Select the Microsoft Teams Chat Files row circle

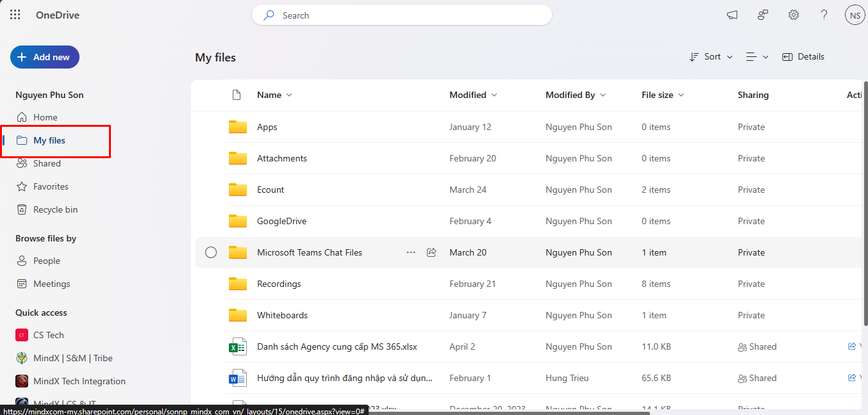211,252
